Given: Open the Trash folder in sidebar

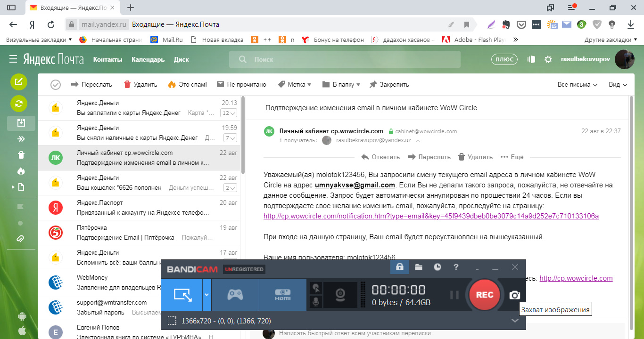Looking at the screenshot, I should coord(21,155).
